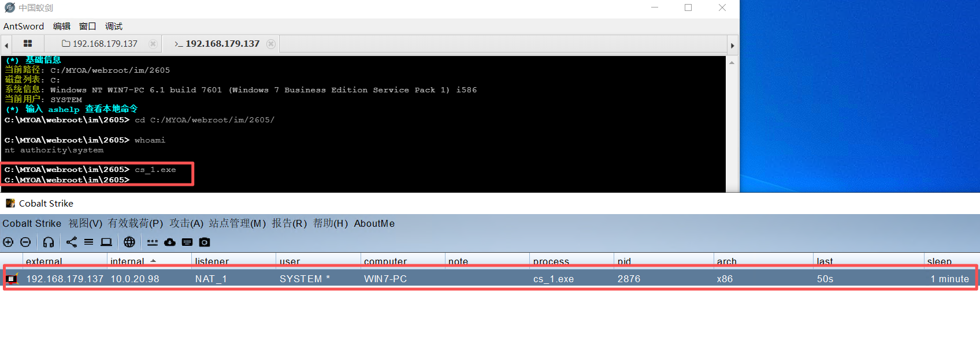Open listeners via the headphones icon
This screenshot has width=980, height=337.
click(49, 242)
